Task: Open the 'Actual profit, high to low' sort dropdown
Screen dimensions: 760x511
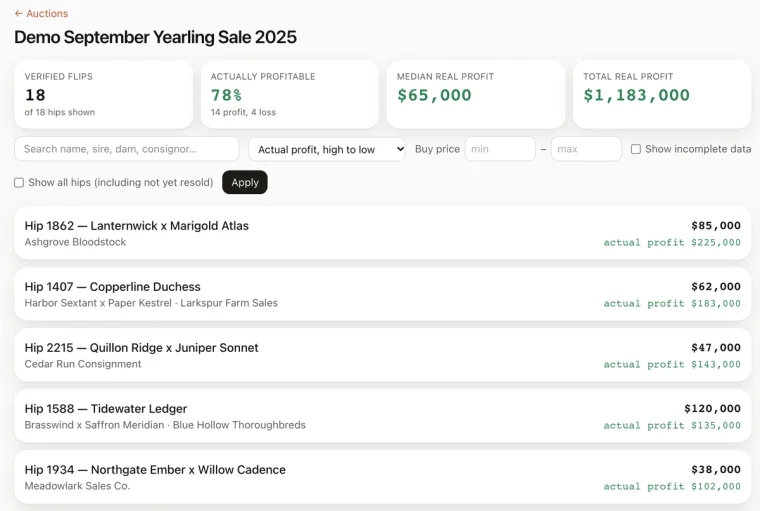Action: click(x=327, y=149)
